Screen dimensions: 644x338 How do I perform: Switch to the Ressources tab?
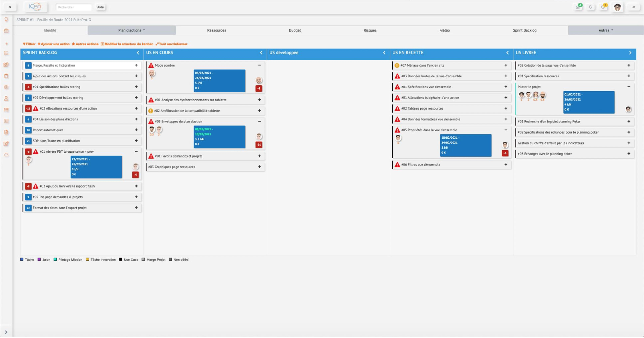[x=217, y=30]
